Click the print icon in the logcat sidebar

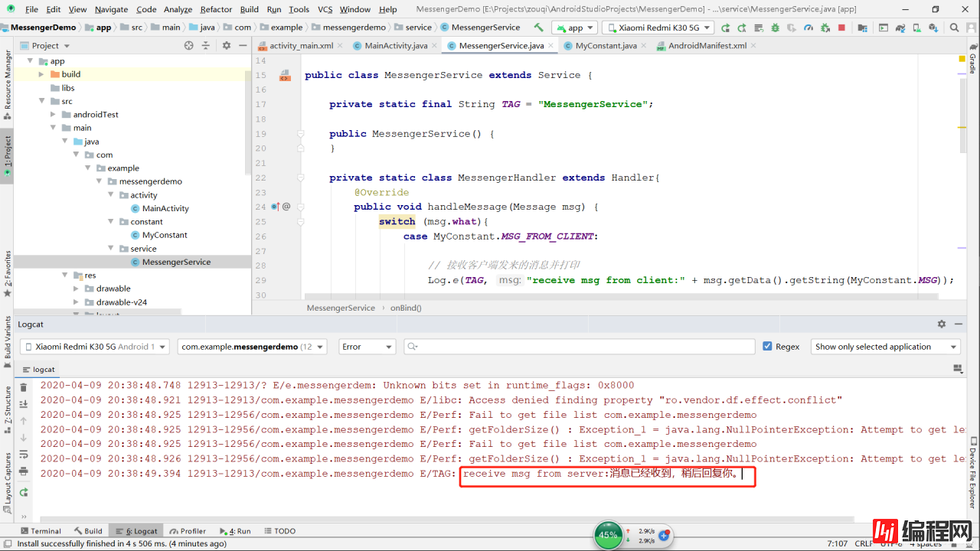pos(24,471)
